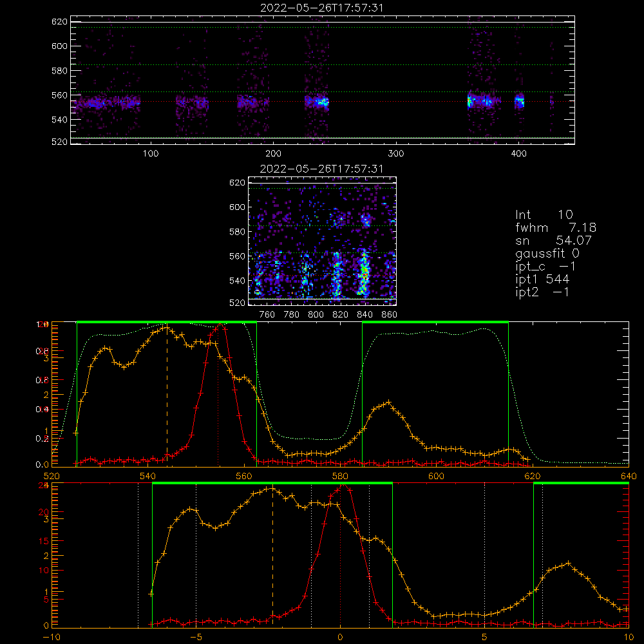
Task: Click x-axis label '800' under middle spectrogram
Action: point(316,315)
